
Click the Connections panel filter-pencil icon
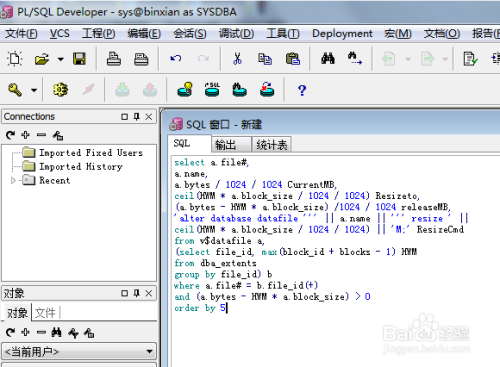click(58, 135)
